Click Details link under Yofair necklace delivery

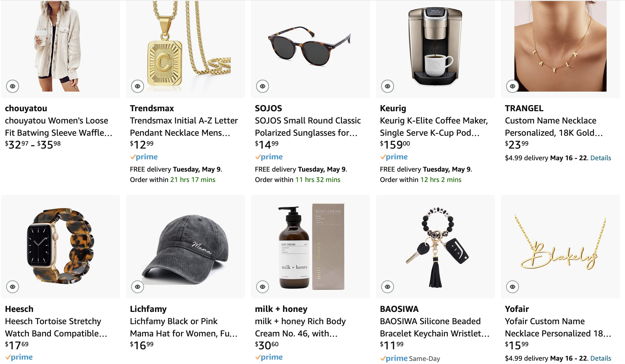[600, 358]
